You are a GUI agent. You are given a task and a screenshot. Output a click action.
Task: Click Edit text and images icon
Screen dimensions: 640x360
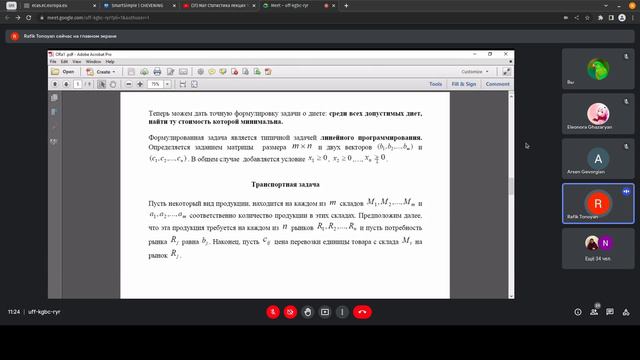click(x=170, y=72)
